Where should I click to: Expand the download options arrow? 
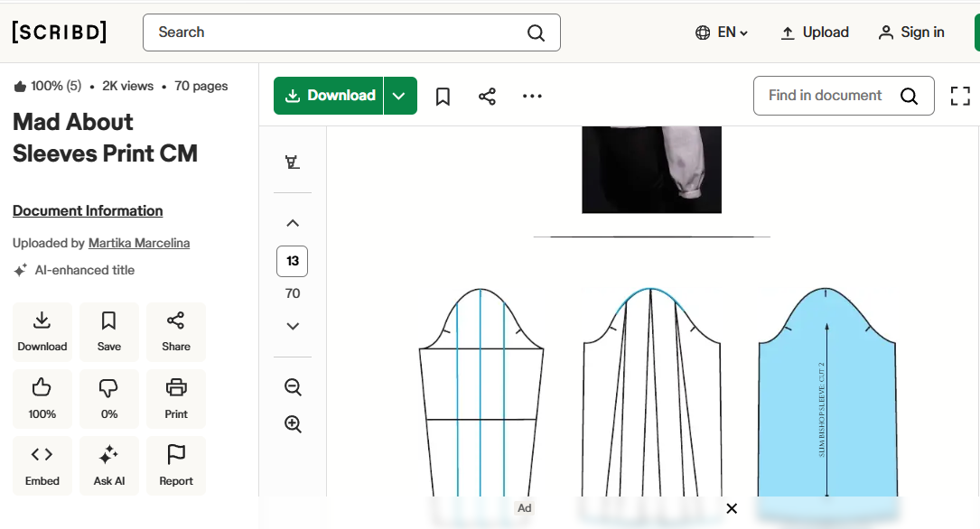point(400,96)
